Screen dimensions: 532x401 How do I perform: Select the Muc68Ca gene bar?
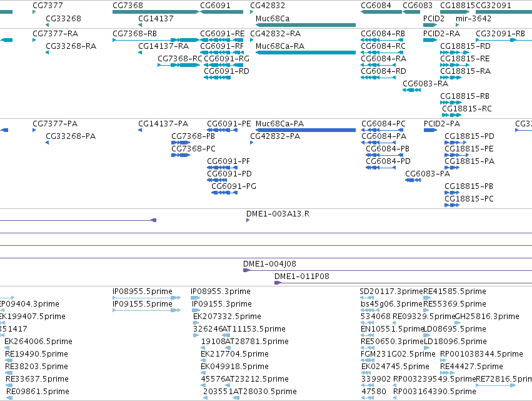point(306,25)
